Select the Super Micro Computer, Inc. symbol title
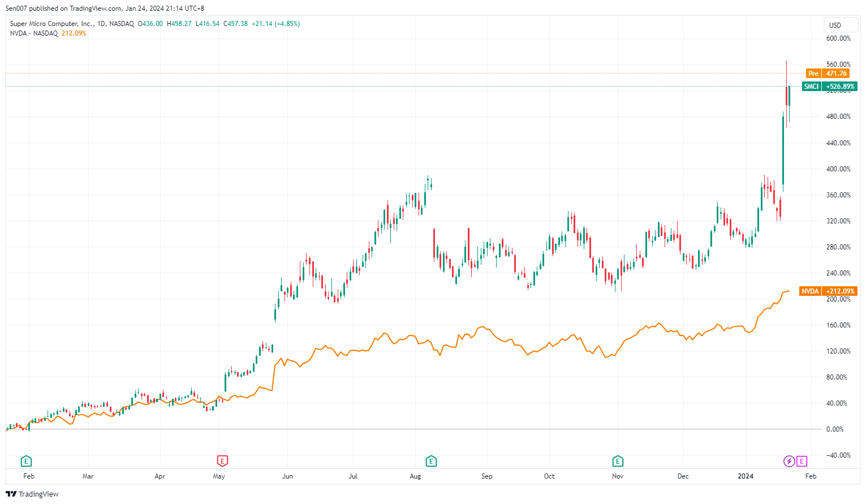This screenshot has height=504, width=866. [51, 24]
